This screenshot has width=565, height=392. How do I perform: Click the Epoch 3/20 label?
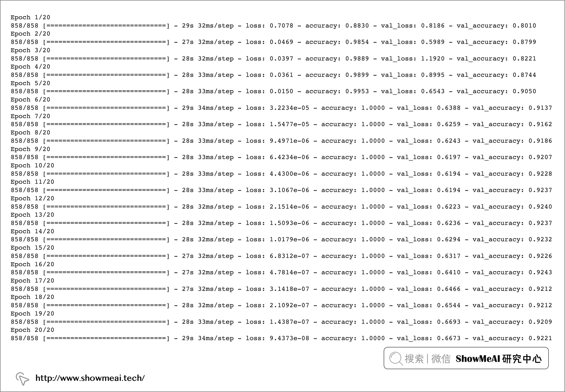click(x=30, y=50)
